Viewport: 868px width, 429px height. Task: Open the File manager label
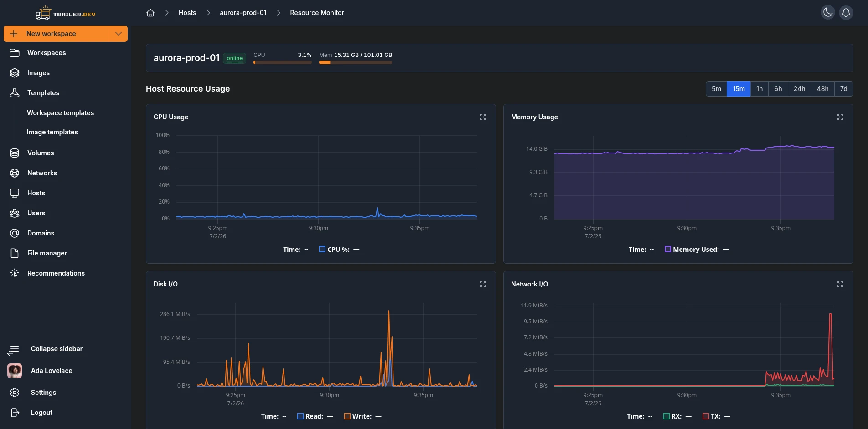coord(47,253)
